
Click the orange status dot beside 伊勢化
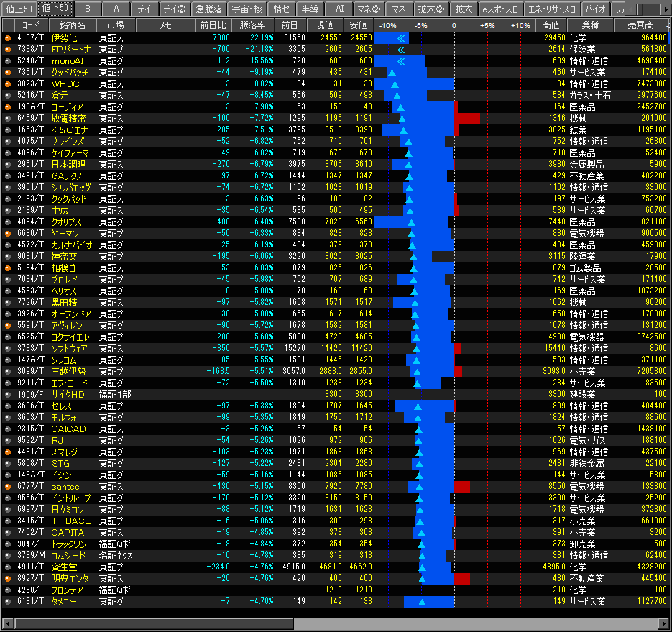click(x=8, y=37)
